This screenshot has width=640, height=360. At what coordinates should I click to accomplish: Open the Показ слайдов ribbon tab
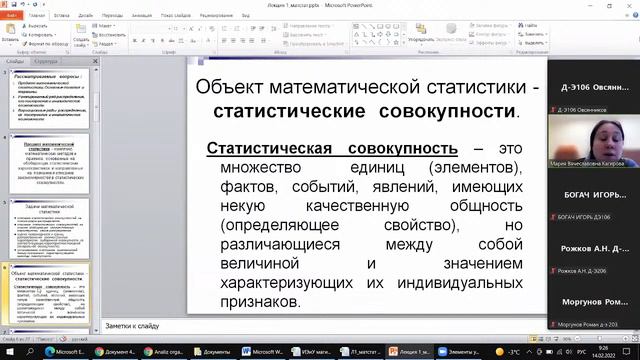click(176, 16)
